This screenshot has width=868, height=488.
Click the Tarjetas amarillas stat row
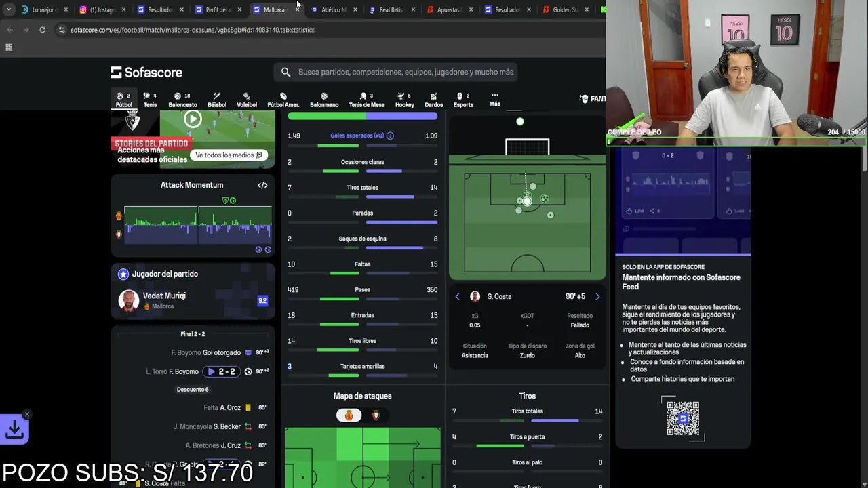[363, 369]
